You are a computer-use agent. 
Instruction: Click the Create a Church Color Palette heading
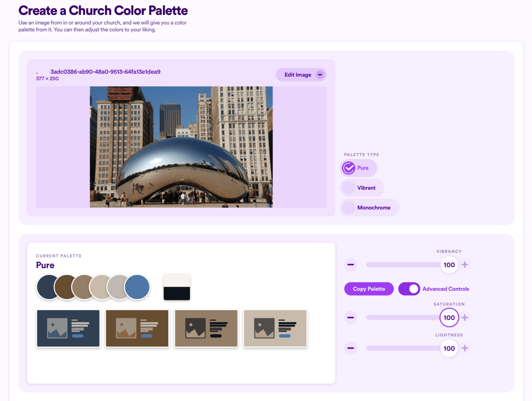click(x=103, y=10)
